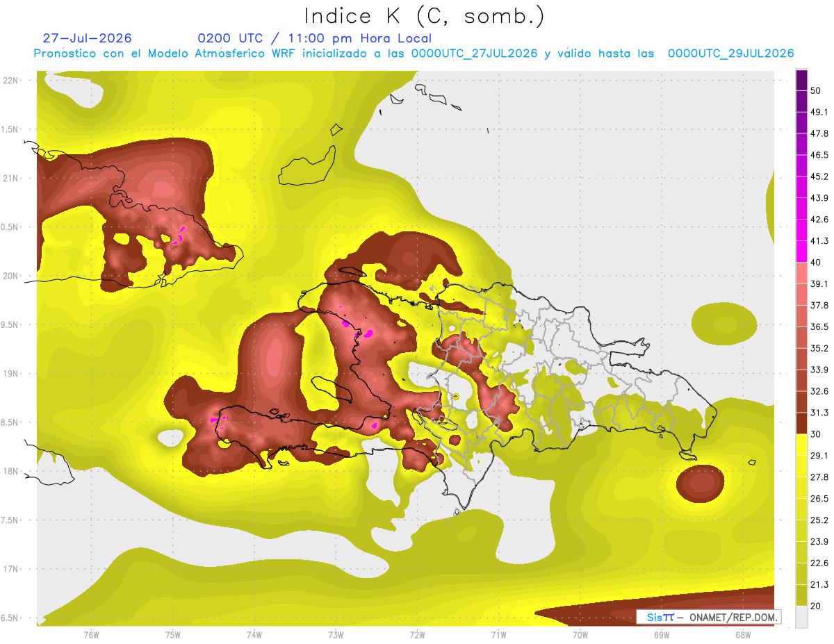The width and height of the screenshot is (834, 644).
Task: Click the '69W' longitude label
Action: tap(662, 635)
